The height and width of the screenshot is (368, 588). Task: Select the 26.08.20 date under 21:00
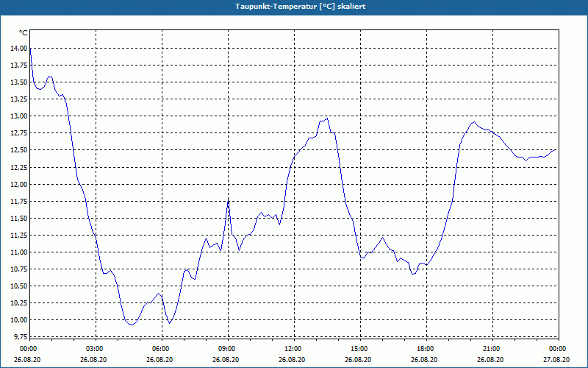point(490,360)
